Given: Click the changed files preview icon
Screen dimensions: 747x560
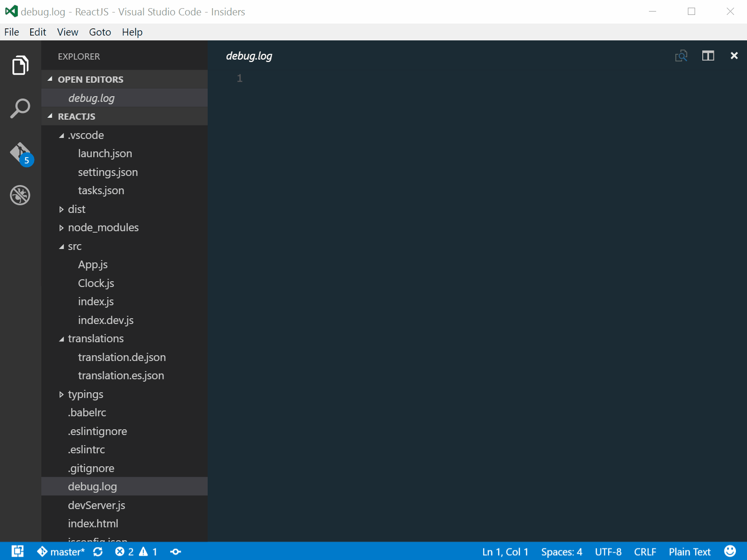Looking at the screenshot, I should (x=681, y=56).
